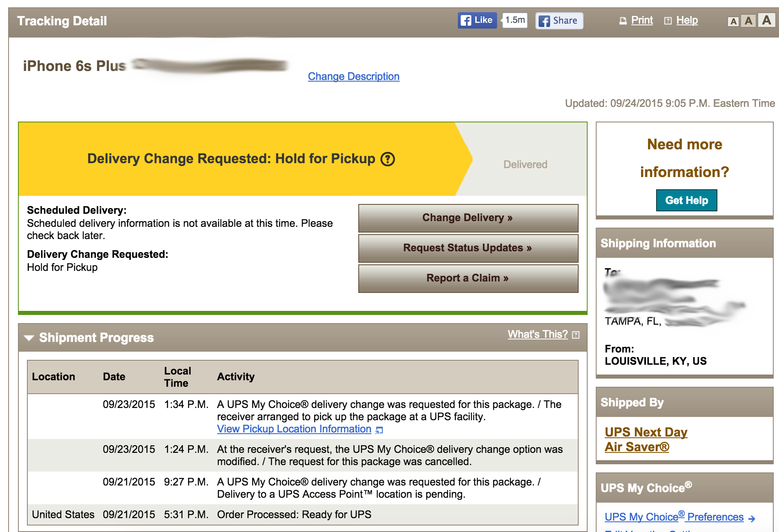
Task: Open the Print link
Action: click(x=642, y=20)
